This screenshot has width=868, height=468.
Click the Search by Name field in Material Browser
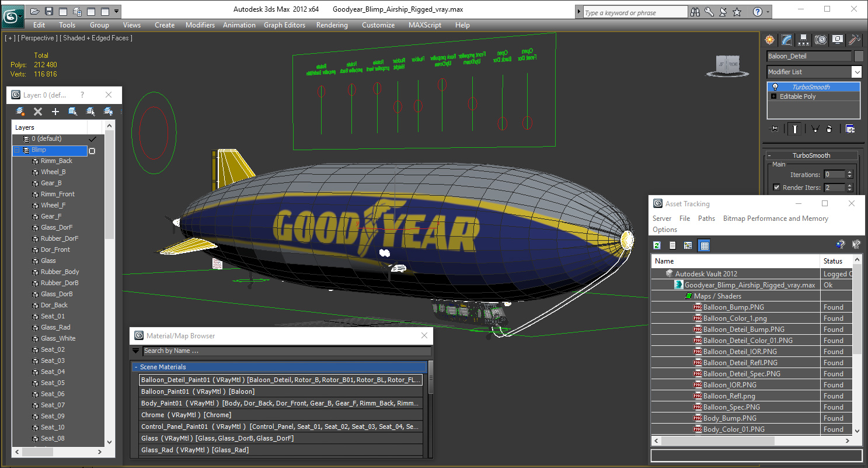[x=287, y=351]
